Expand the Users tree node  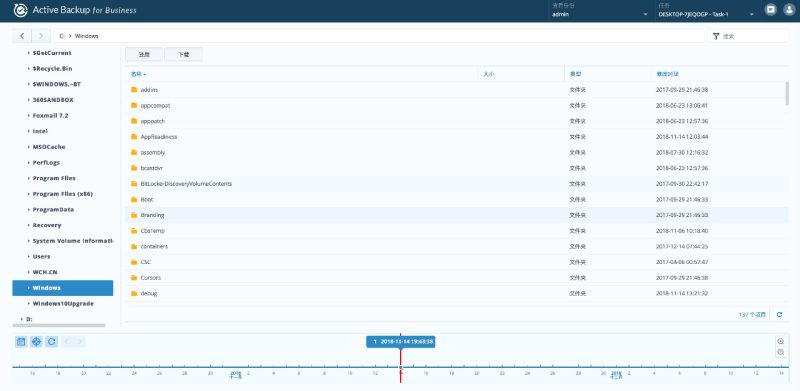(x=29, y=256)
